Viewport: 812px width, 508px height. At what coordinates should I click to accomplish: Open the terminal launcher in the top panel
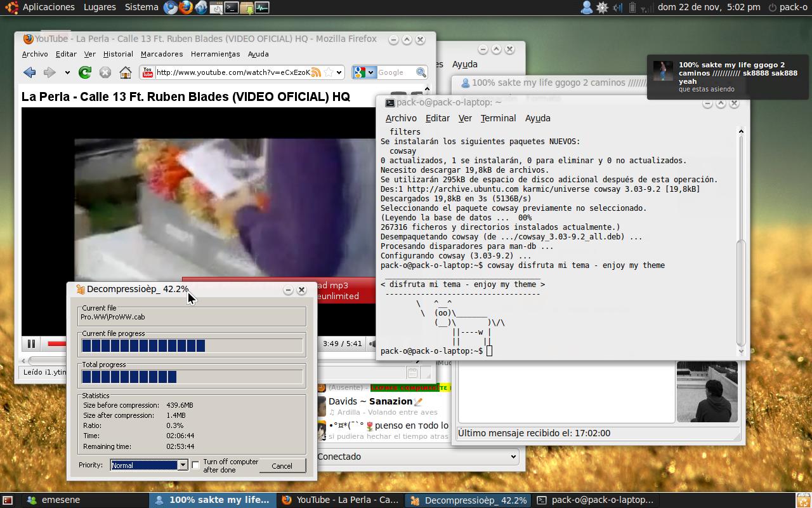[232, 8]
